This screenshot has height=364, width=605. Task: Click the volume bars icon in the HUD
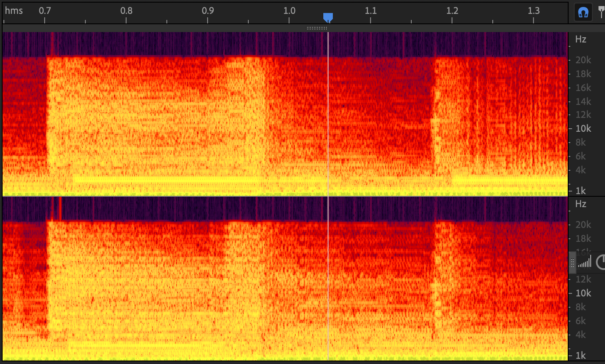pos(585,262)
